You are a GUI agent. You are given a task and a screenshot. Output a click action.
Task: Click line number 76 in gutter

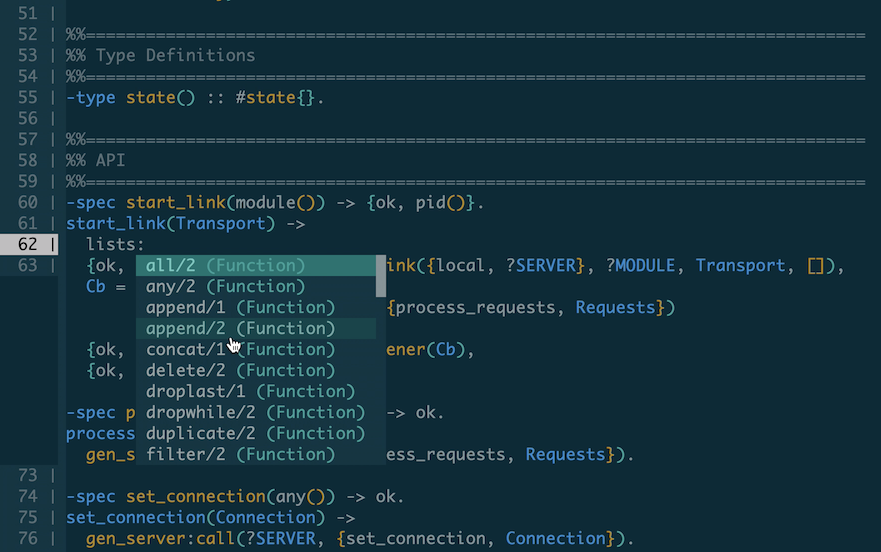(x=27, y=539)
